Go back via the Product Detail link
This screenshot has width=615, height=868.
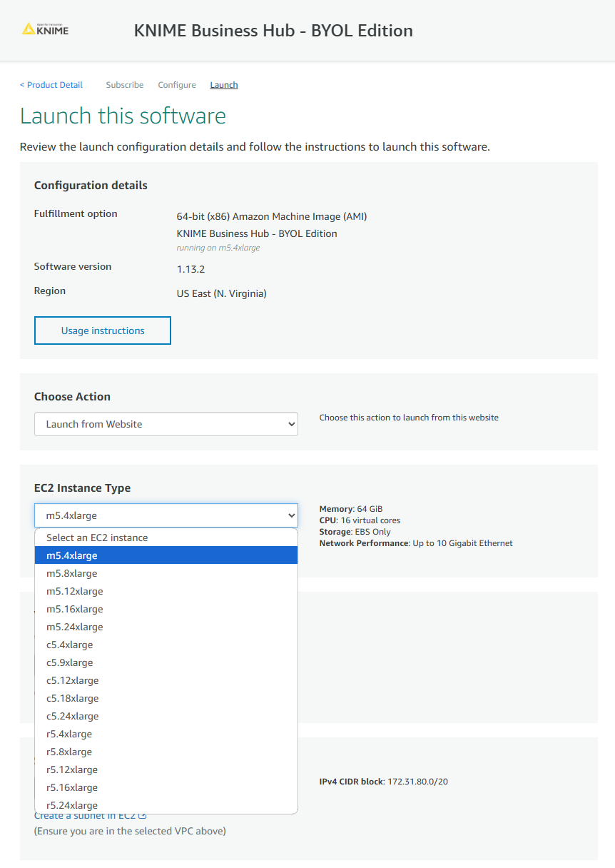[x=51, y=85]
